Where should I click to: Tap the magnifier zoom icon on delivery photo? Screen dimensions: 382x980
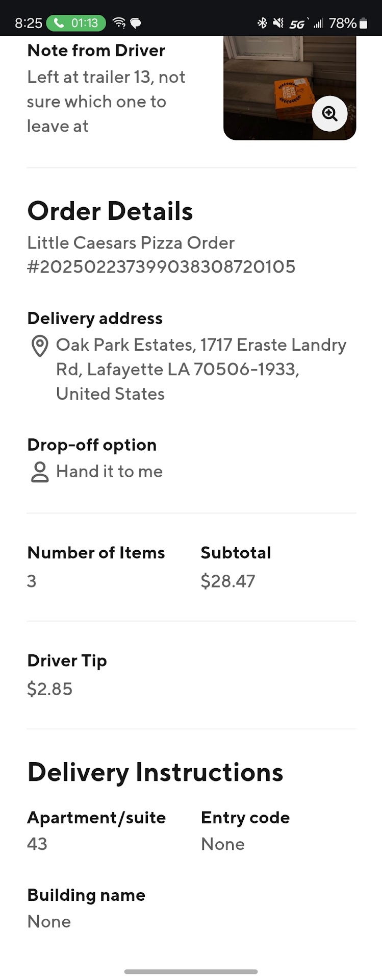[329, 114]
